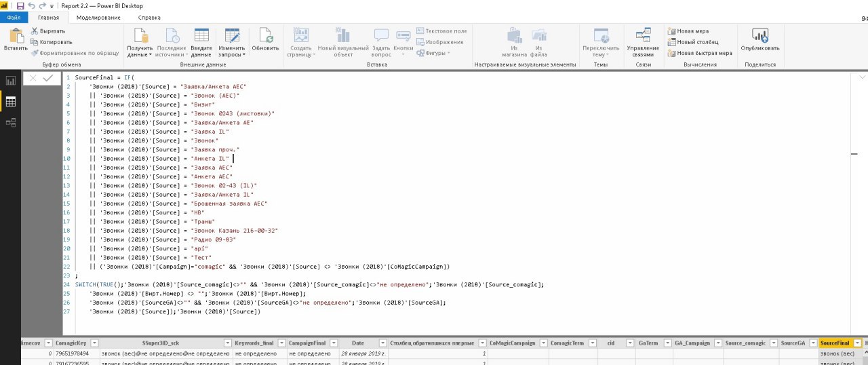
Task: Open the Справка ribbon tab
Action: (x=149, y=18)
